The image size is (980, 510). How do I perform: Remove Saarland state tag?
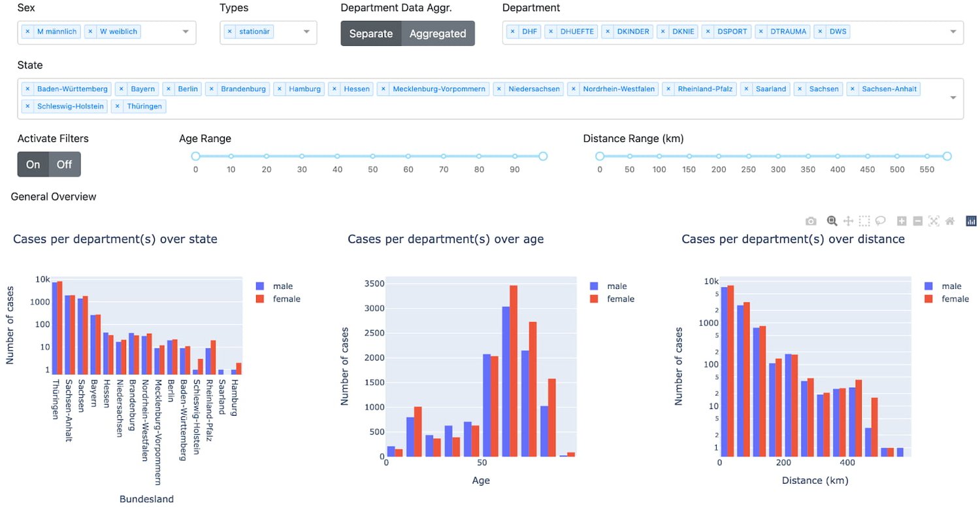coord(747,89)
